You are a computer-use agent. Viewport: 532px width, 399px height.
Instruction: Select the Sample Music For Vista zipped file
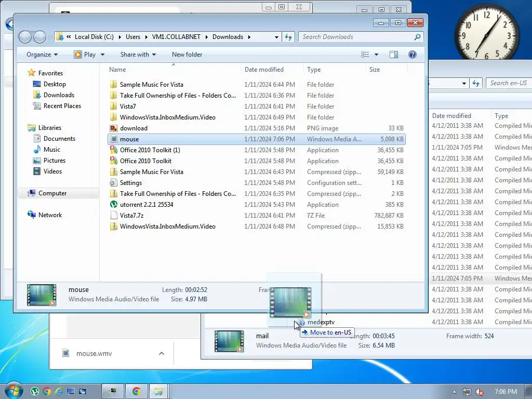[256, 171]
